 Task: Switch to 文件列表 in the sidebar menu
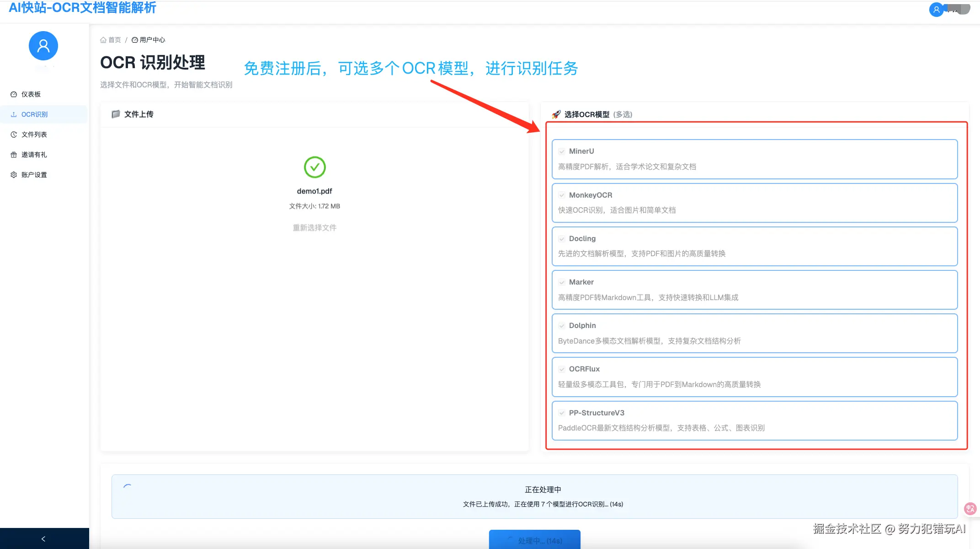tap(33, 134)
